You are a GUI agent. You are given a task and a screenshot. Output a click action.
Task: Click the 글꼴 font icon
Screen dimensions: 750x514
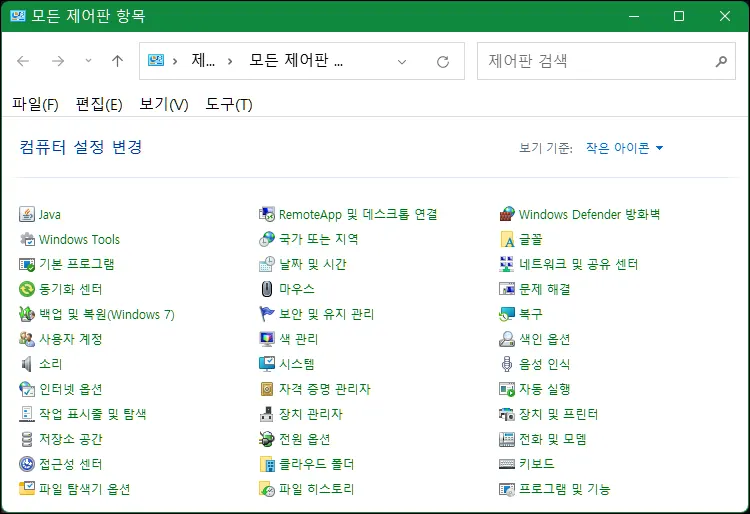[507, 239]
